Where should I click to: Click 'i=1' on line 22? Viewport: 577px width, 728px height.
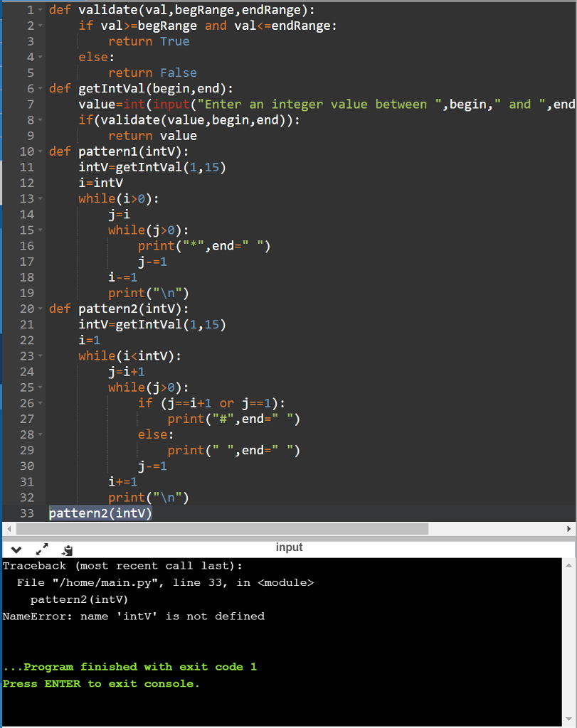tap(89, 341)
